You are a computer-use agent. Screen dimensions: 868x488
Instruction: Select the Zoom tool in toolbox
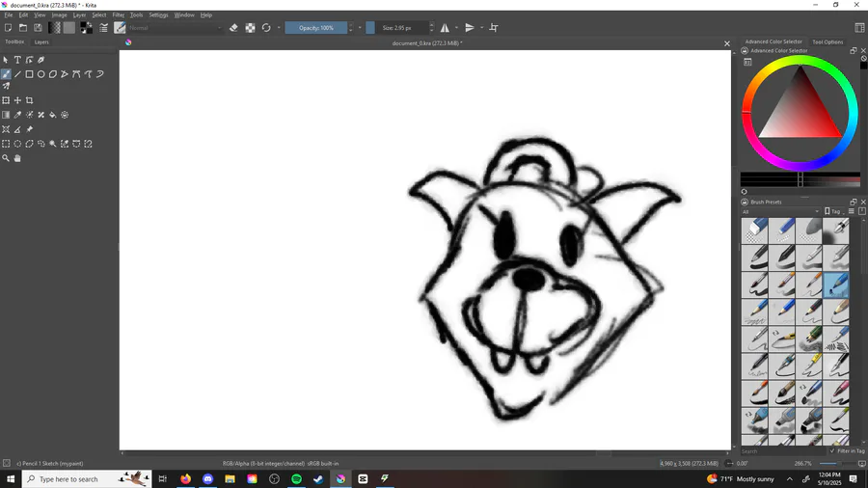[6, 158]
